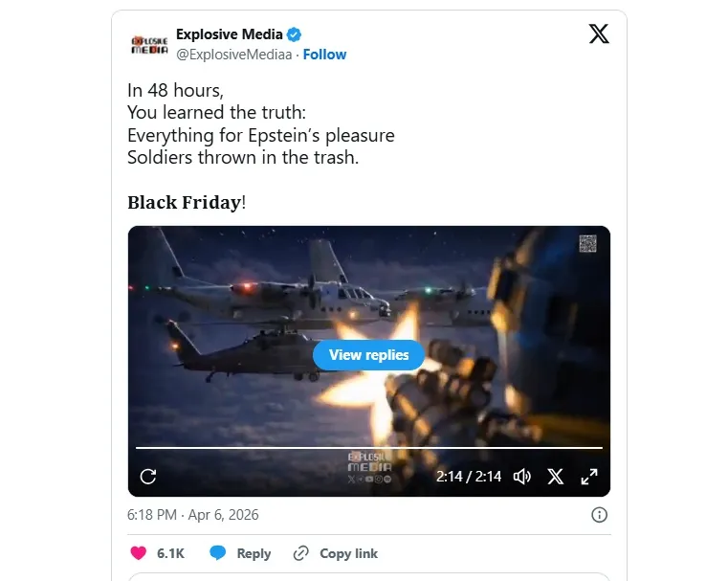Mute the video with the speaker icon

coord(522,477)
